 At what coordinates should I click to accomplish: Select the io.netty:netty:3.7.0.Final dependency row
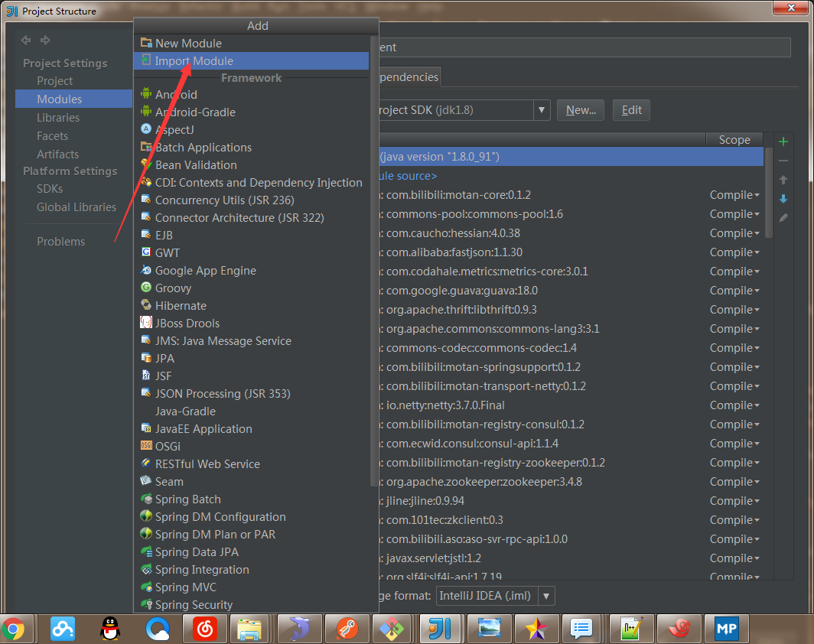571,405
